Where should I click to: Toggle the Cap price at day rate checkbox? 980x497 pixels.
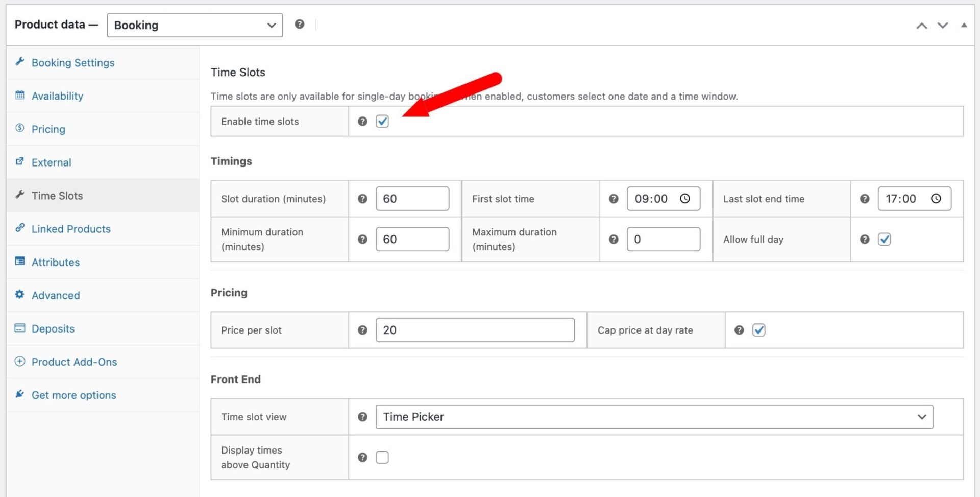(759, 330)
